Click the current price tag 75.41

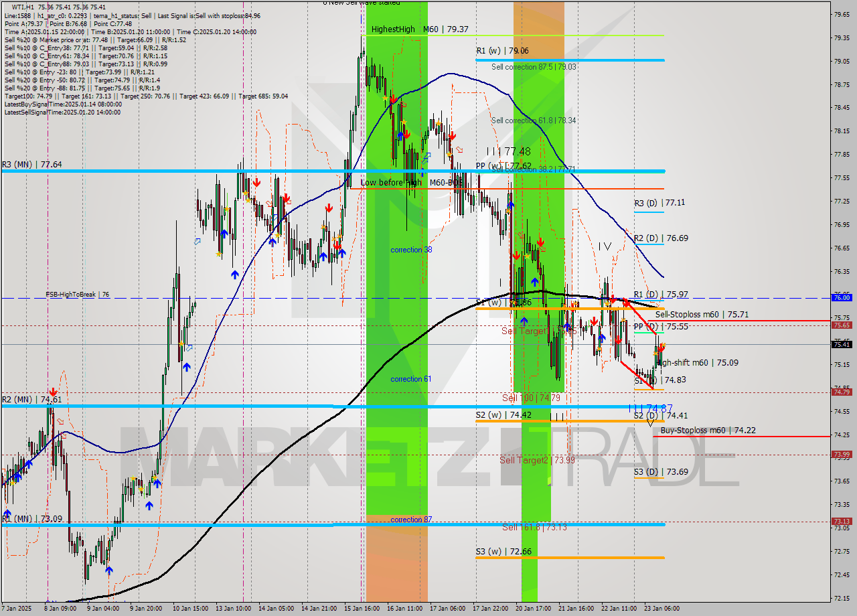(842, 344)
